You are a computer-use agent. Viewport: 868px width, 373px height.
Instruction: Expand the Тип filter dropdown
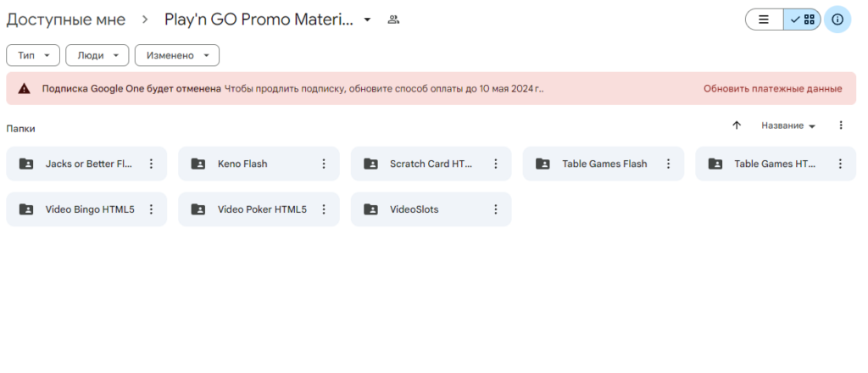tap(33, 55)
